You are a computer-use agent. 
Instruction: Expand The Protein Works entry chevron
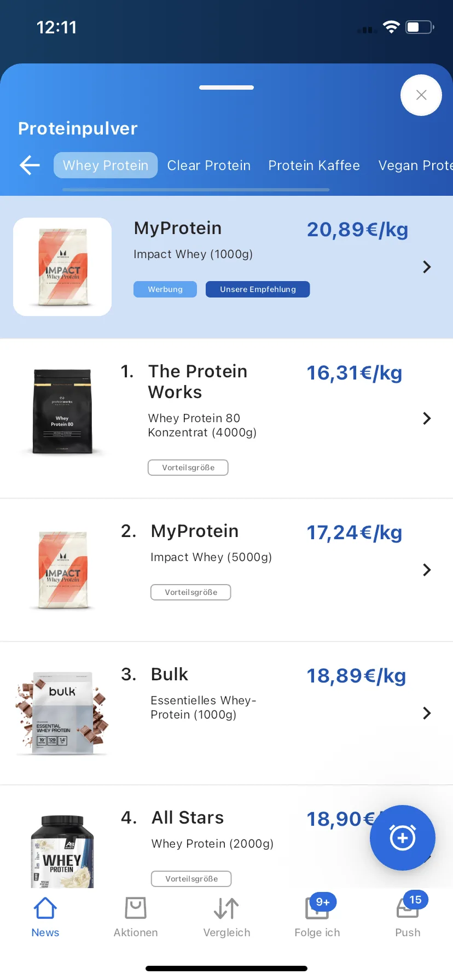coord(427,418)
